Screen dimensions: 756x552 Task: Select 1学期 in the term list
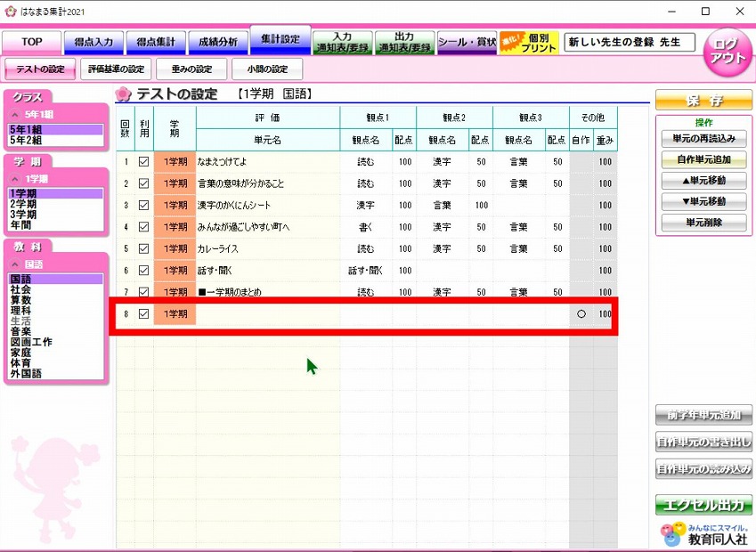click(56, 194)
